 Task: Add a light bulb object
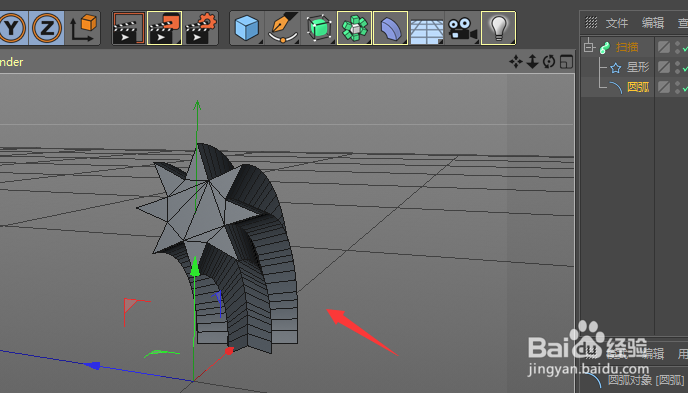pyautogui.click(x=498, y=29)
